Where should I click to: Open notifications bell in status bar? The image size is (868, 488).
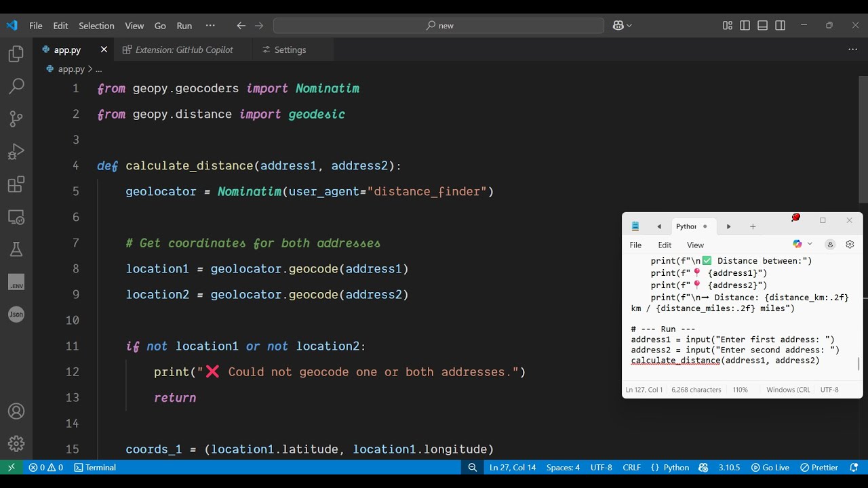tap(854, 468)
